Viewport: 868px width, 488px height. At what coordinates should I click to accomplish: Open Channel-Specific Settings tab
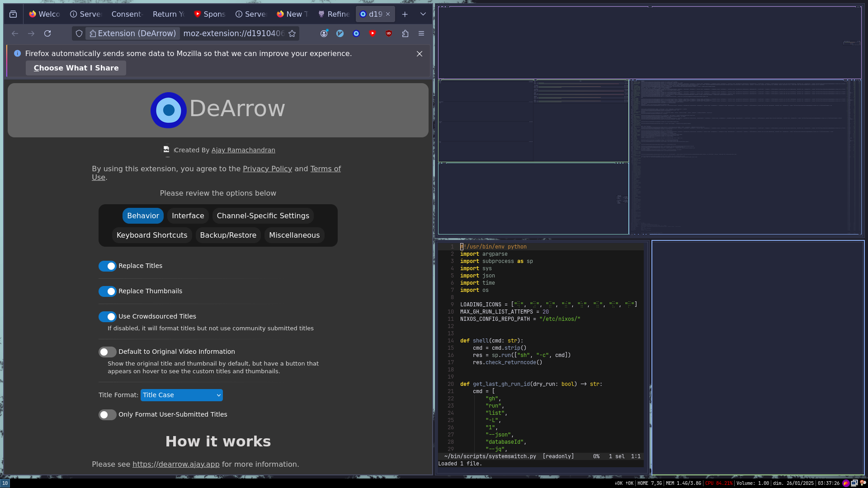263,216
